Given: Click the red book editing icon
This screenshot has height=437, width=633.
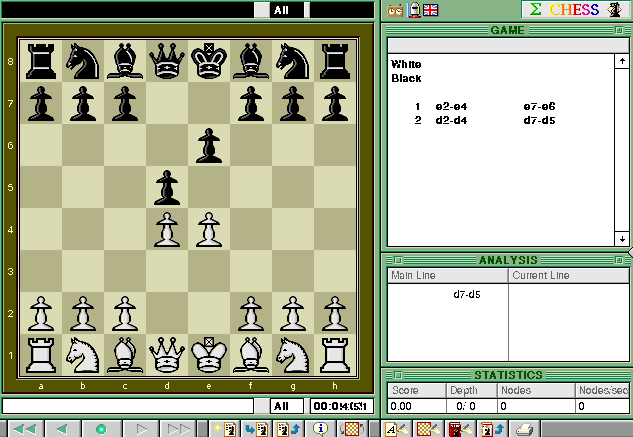Looking at the screenshot, I should tap(461, 429).
